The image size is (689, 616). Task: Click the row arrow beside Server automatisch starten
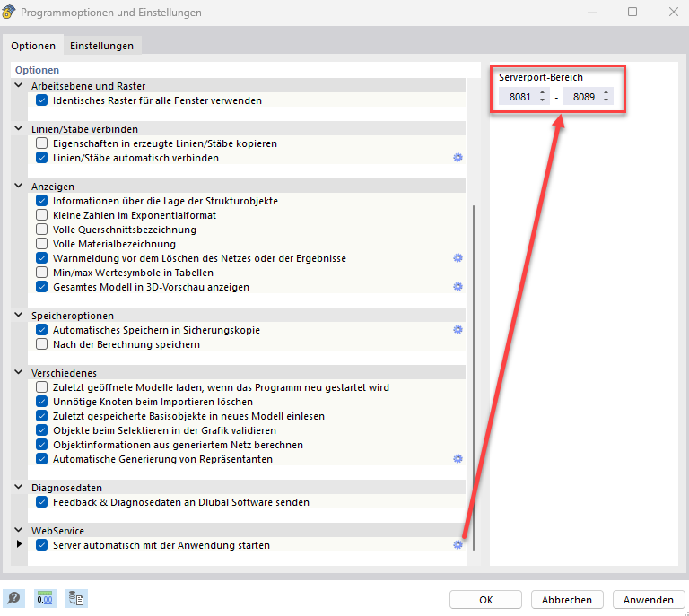pos(19,544)
